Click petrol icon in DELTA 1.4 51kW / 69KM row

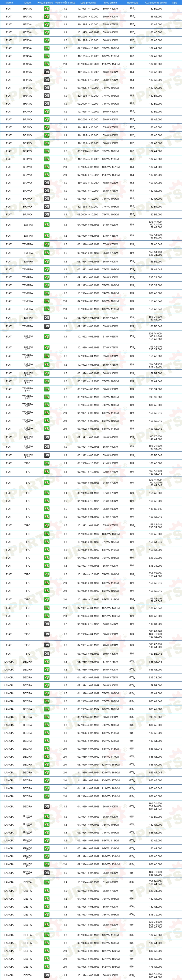tap(46, 882)
